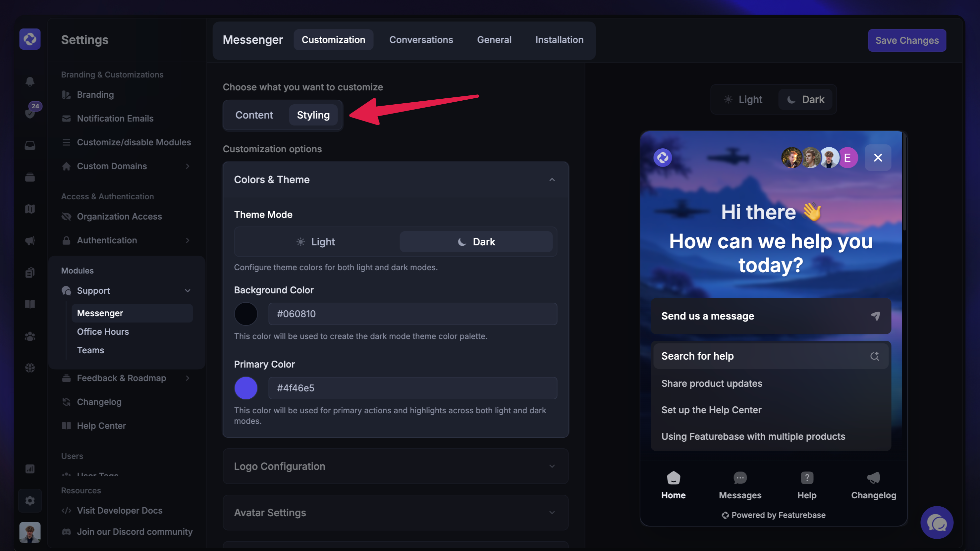Click the Primary Color purple swatch
The image size is (980, 551).
tap(246, 388)
